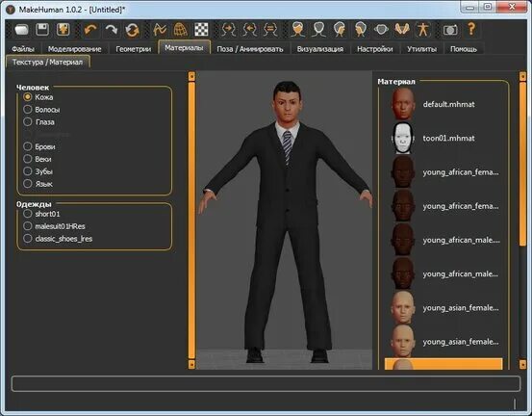The image size is (532, 416).
Task: Click the Save floppy disk icon
Action: (x=42, y=30)
